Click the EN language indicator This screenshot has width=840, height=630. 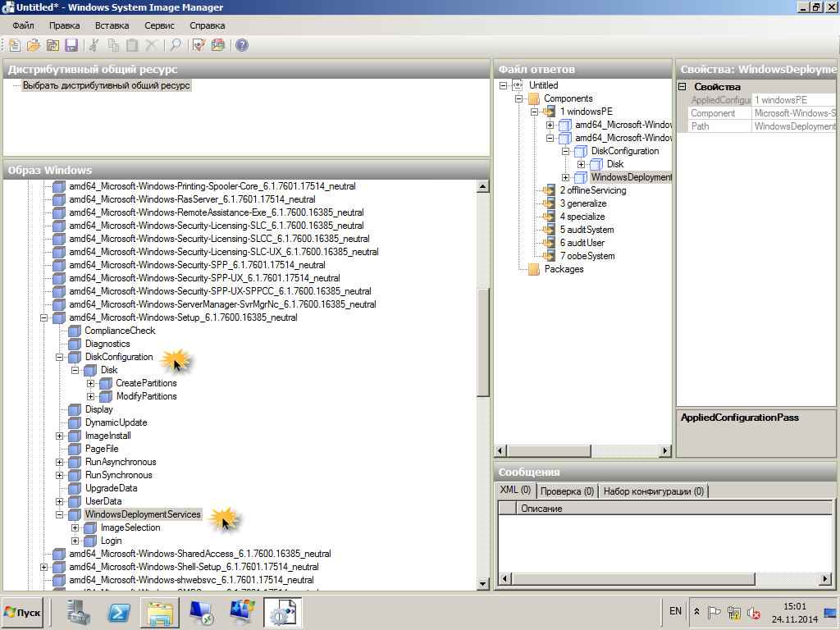(x=675, y=611)
